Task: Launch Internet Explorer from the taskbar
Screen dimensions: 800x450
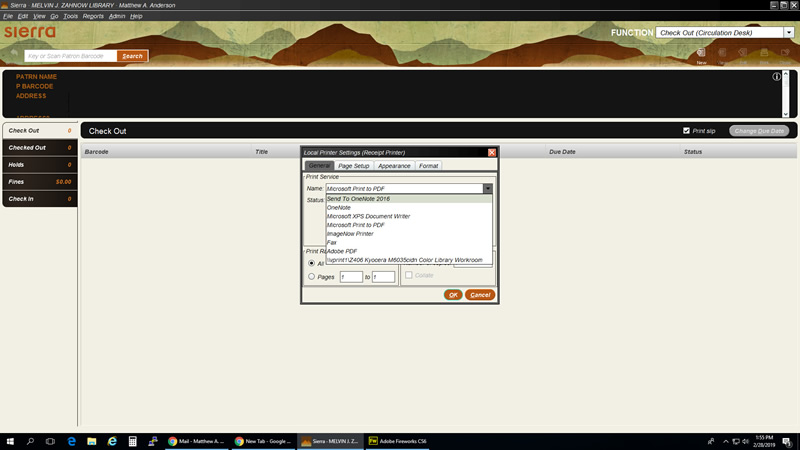Action: [x=112, y=441]
